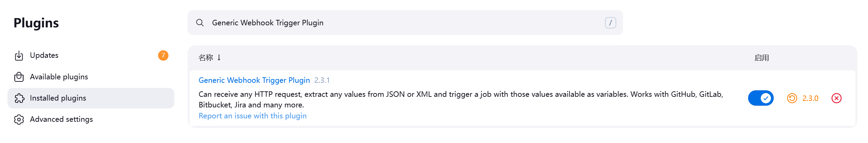
Task: Click the Advanced settings gear icon
Action: [x=19, y=119]
